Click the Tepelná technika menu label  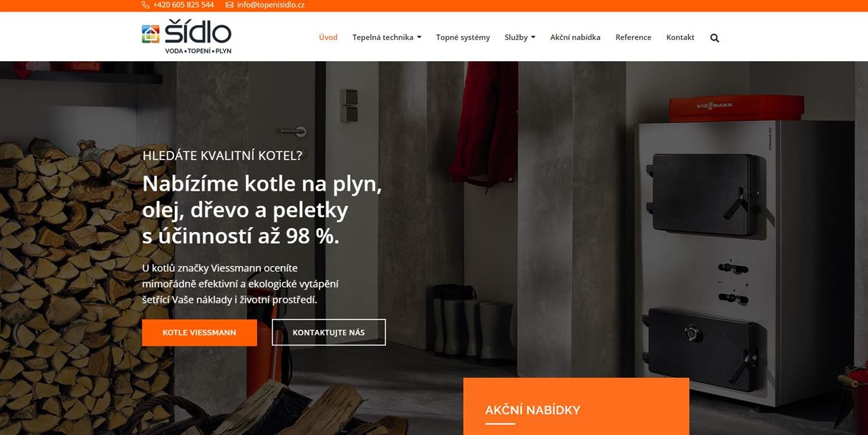click(382, 37)
